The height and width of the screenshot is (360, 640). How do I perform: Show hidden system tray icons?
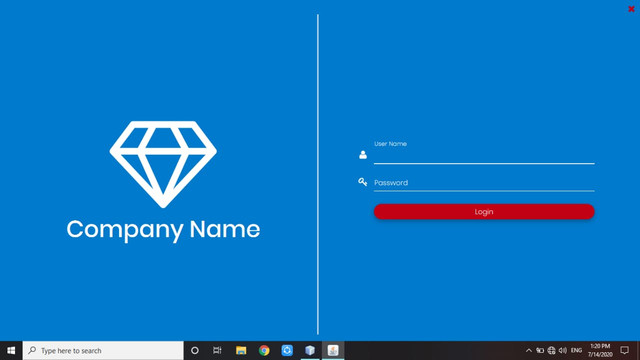(x=529, y=351)
